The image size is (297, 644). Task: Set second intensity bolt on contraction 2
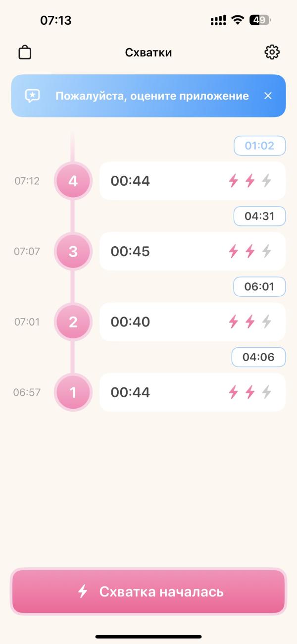click(250, 322)
